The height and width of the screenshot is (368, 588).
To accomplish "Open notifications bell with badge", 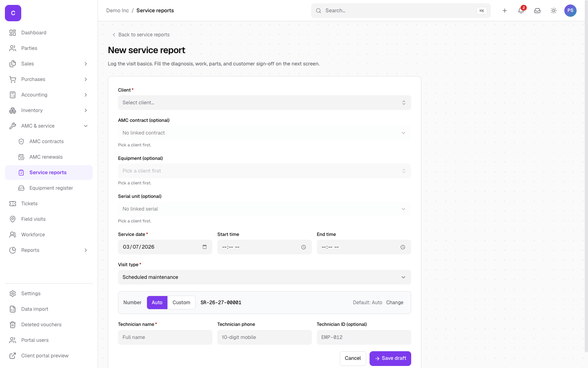I will [x=521, y=11].
